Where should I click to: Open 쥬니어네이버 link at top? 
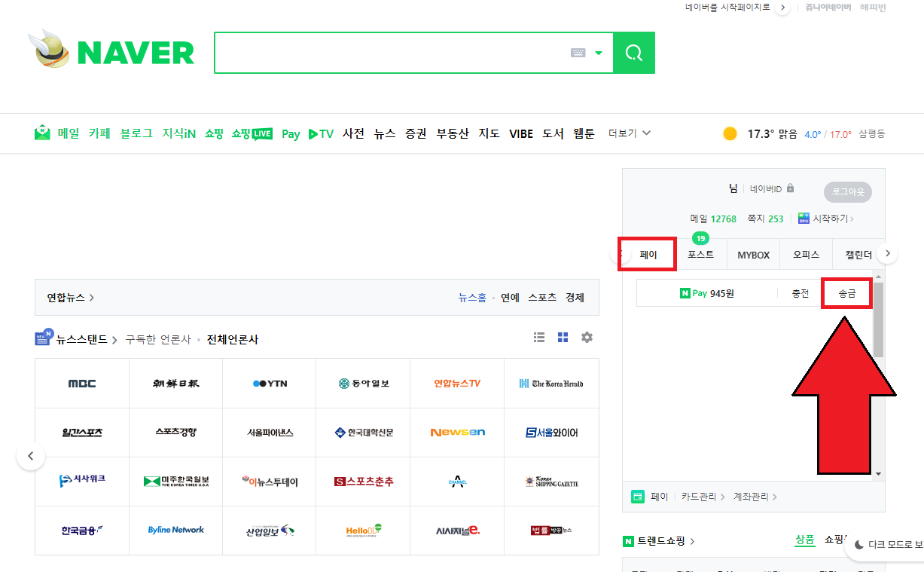point(828,8)
